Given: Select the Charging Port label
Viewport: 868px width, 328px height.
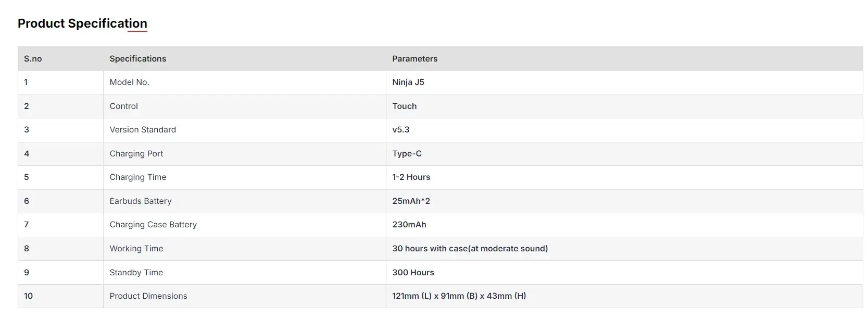Looking at the screenshot, I should click(x=136, y=154).
